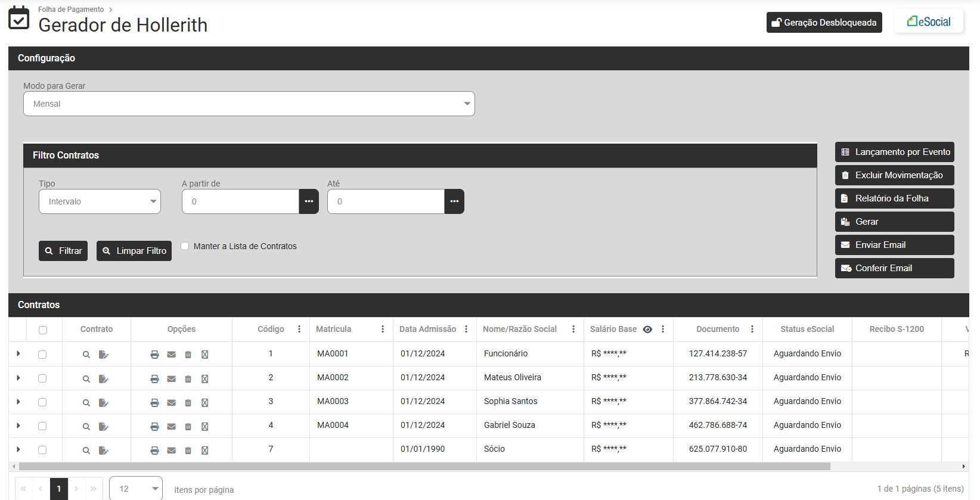
Task: Check the select-all contracts header checkbox
Action: 43,330
